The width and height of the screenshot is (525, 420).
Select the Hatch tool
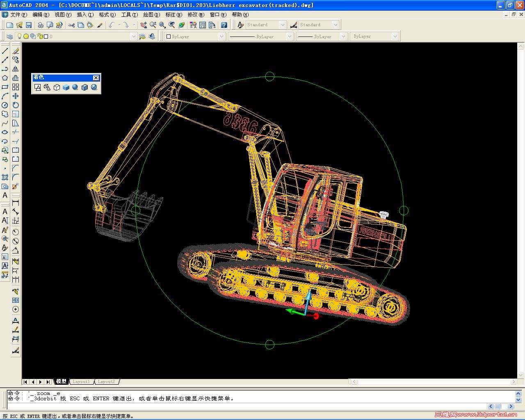coord(5,177)
